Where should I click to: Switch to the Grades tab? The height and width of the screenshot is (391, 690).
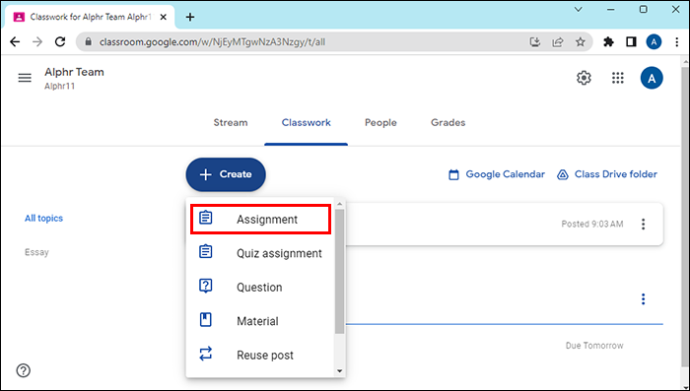pyautogui.click(x=448, y=123)
